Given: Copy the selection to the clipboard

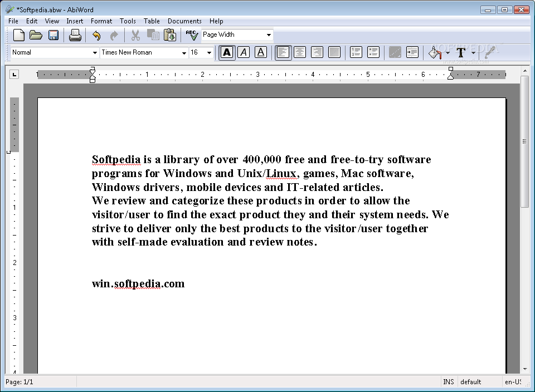Looking at the screenshot, I should 153,35.
